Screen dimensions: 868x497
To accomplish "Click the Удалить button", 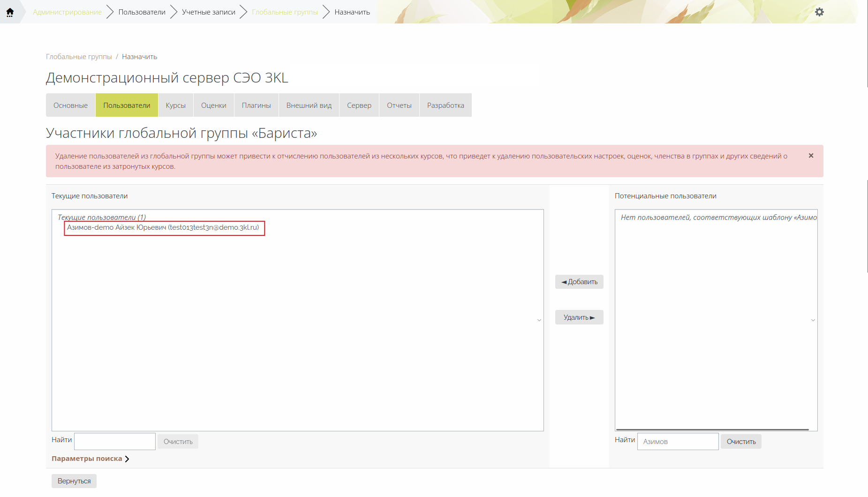I will [x=579, y=317].
